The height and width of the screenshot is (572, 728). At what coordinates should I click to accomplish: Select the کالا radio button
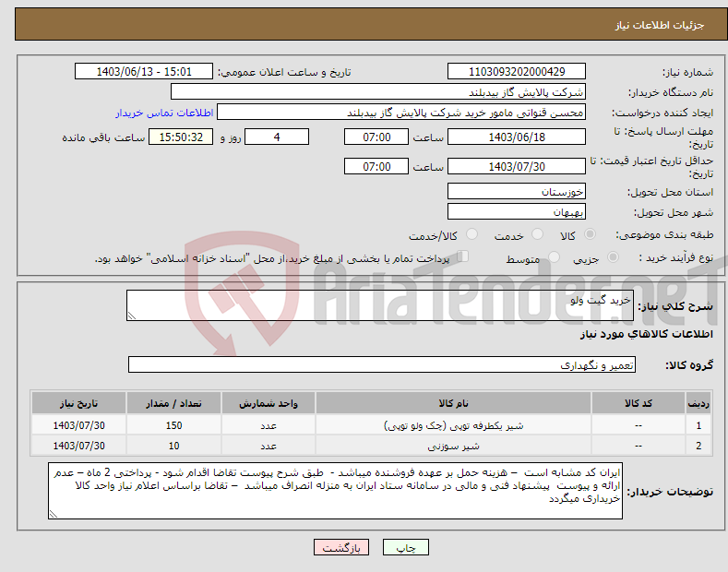pos(590,234)
